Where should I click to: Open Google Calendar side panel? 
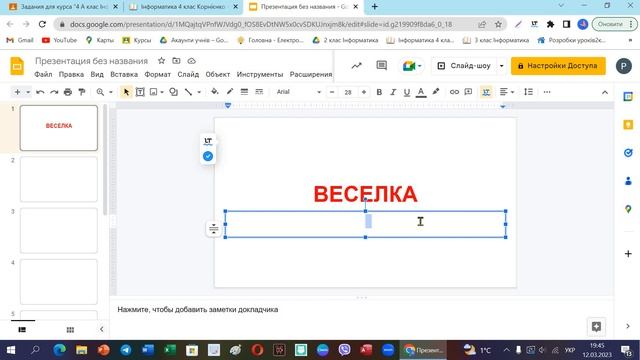point(628,97)
